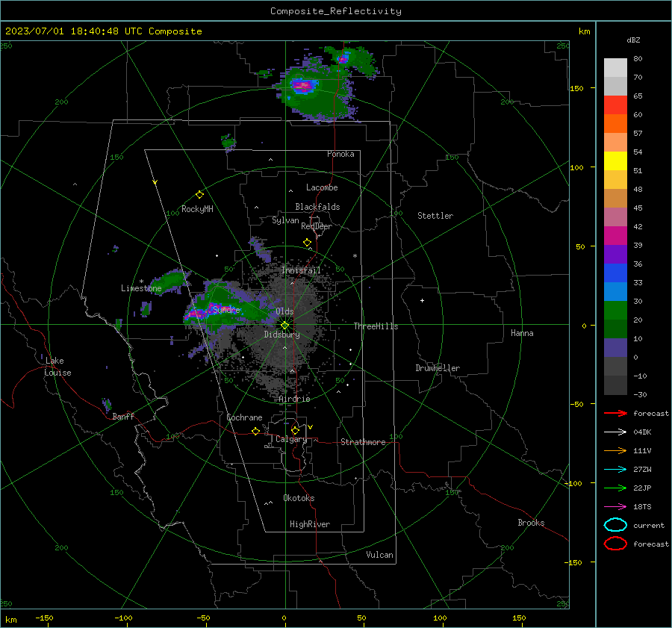The image size is (672, 628).
Task: Click the Ponoka city label
Action: pos(340,154)
